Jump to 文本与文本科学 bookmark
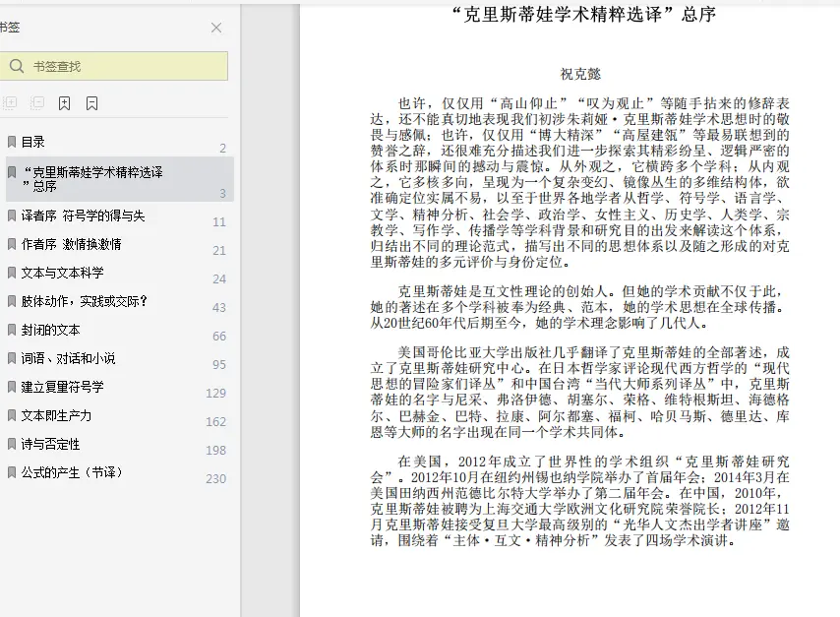The image size is (840, 617). [62, 273]
